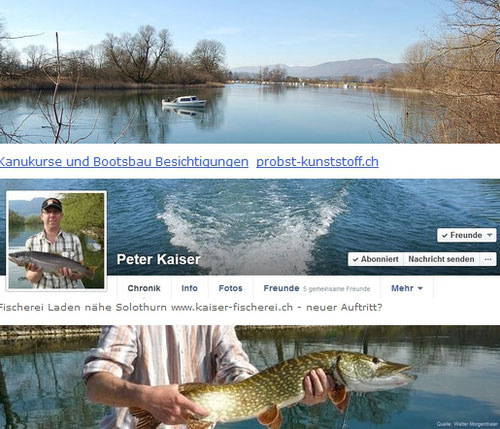Click the checkmark icon on Freunde button
This screenshot has width=500, height=429.
coord(445,235)
